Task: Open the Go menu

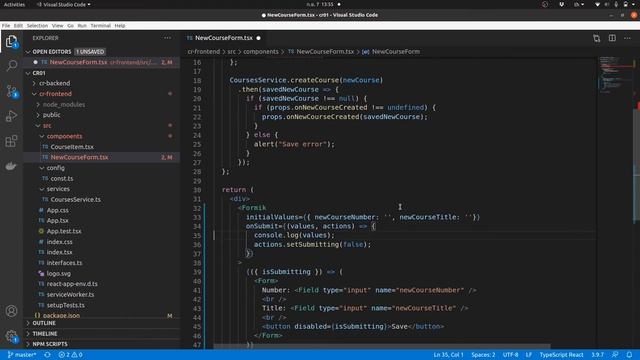Action: click(x=71, y=26)
